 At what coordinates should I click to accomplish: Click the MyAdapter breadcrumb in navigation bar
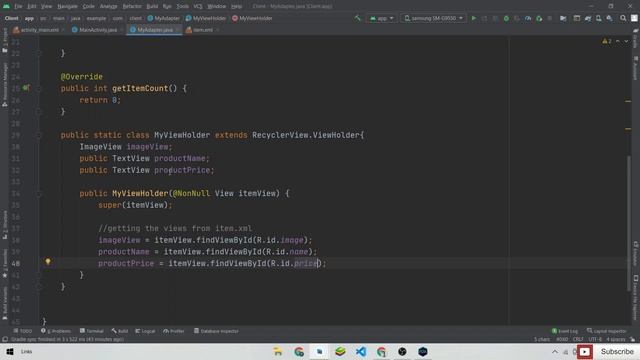pyautogui.click(x=164, y=18)
